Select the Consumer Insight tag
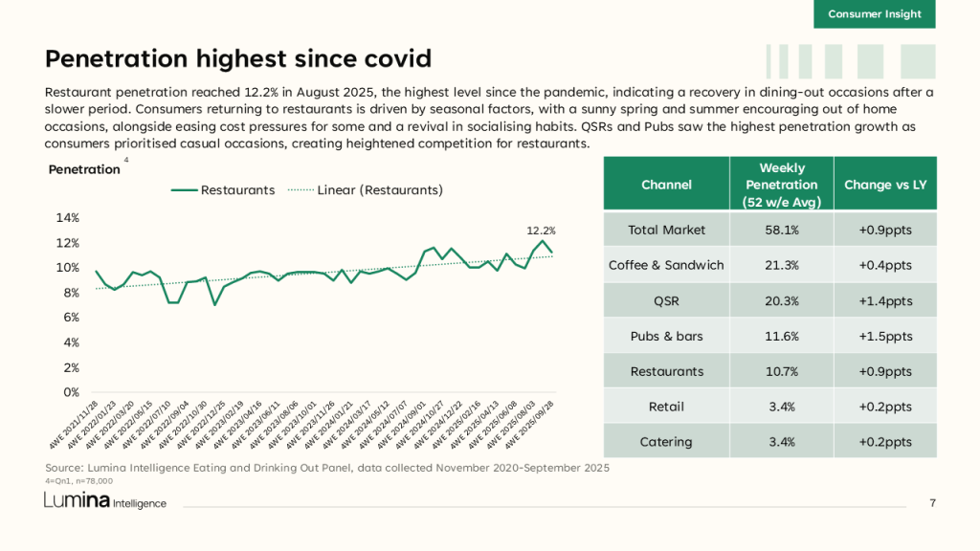This screenshot has width=980, height=551. [x=875, y=14]
